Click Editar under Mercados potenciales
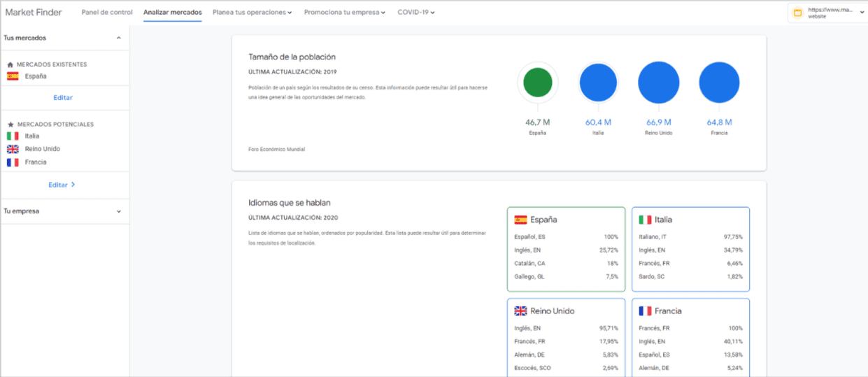This screenshot has height=377, width=868. (x=62, y=185)
